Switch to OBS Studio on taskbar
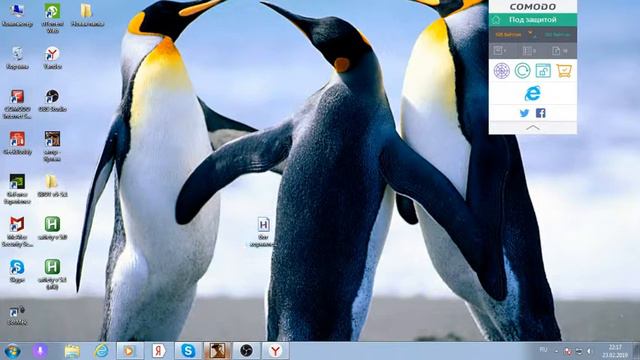The width and height of the screenshot is (640, 360). pos(246,351)
